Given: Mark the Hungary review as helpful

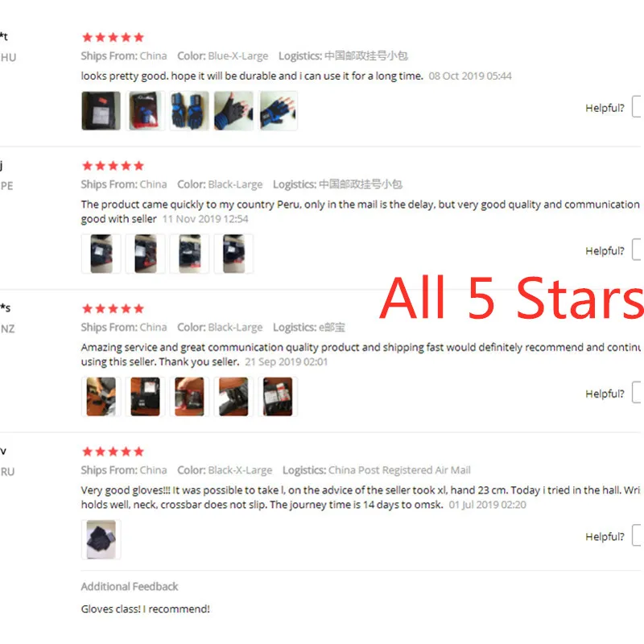Looking at the screenshot, I should point(638,107).
